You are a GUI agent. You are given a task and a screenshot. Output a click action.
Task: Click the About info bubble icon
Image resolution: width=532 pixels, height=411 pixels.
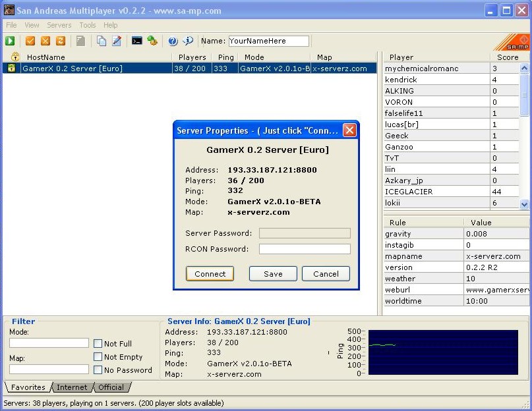click(x=188, y=41)
